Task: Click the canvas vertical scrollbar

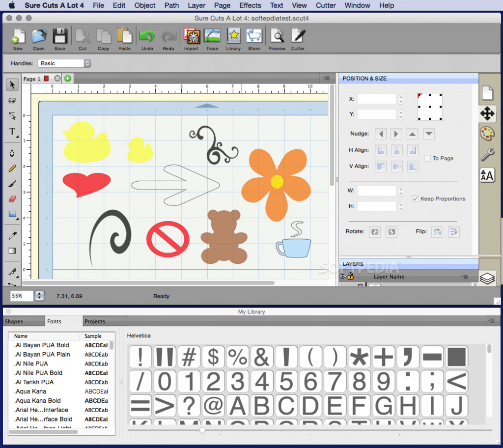Action: [332, 135]
